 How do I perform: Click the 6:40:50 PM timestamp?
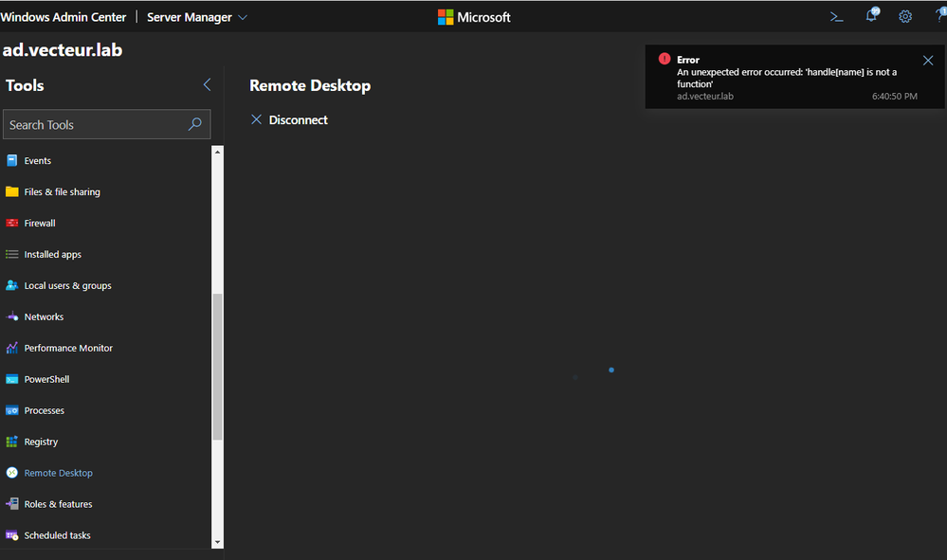point(895,96)
